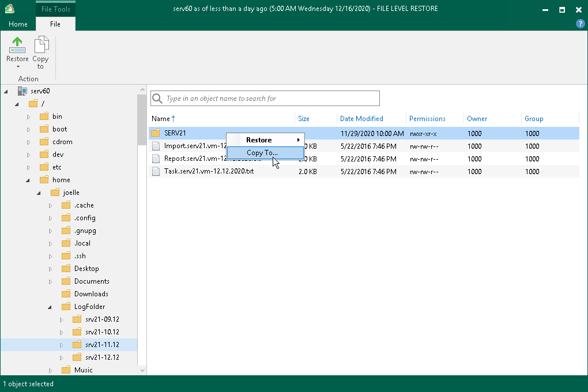
Task: Click the object name search field
Action: coord(271,99)
